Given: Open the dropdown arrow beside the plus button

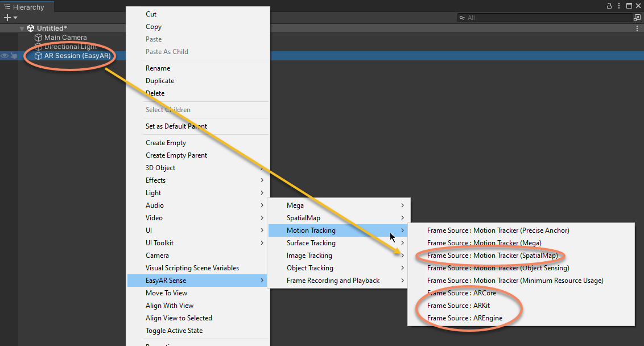Looking at the screenshot, I should [x=15, y=18].
